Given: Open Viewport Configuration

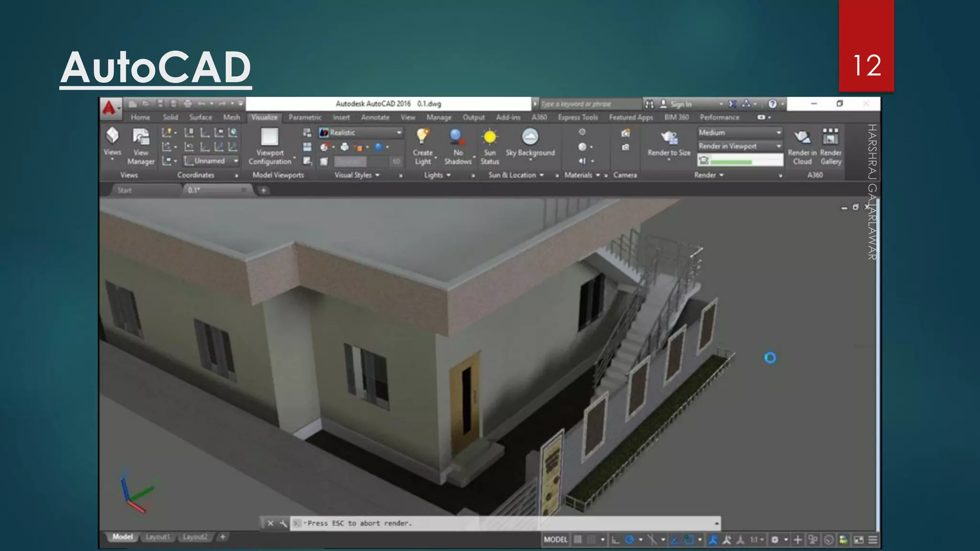Looking at the screenshot, I should point(270,146).
